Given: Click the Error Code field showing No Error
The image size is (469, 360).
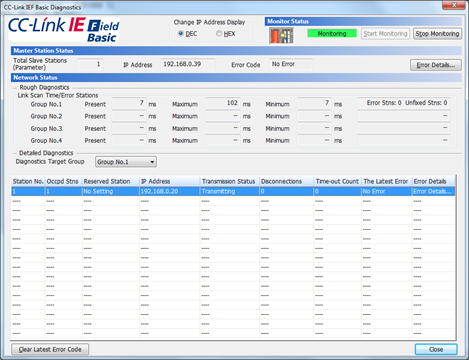Looking at the screenshot, I should click(291, 64).
